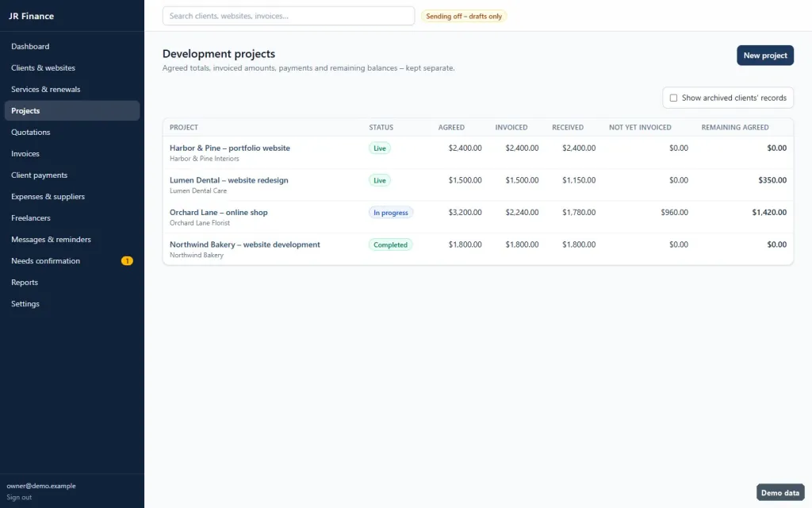Click the Sign out link
The width and height of the screenshot is (812, 508).
(19, 497)
